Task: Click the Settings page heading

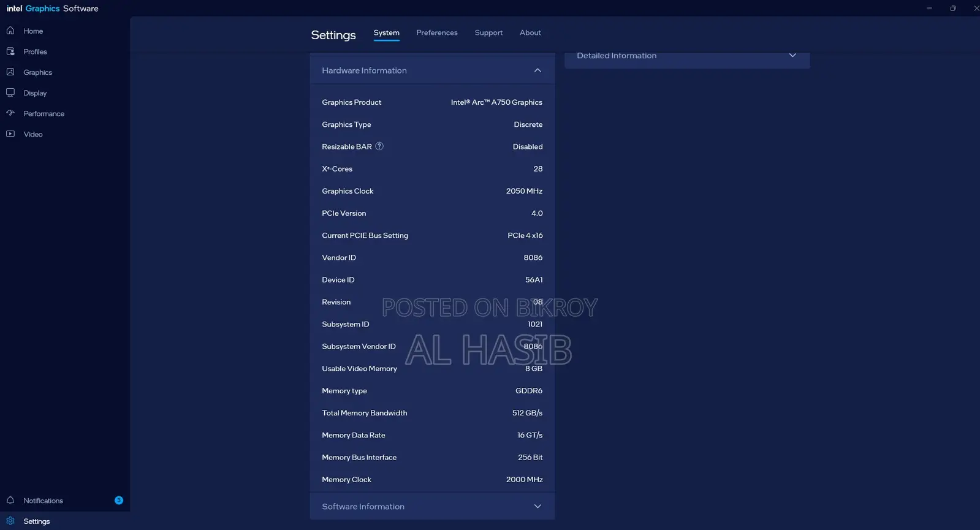Action: tap(333, 35)
